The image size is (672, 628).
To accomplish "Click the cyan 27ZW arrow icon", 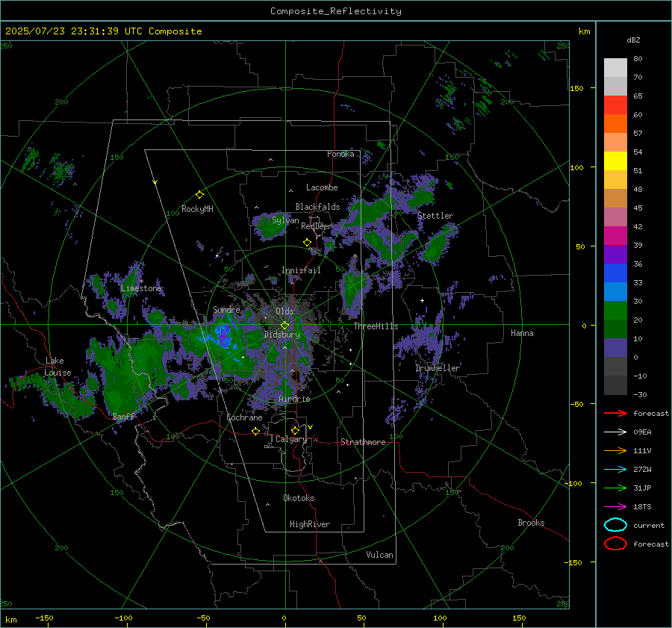I will pyautogui.click(x=615, y=470).
